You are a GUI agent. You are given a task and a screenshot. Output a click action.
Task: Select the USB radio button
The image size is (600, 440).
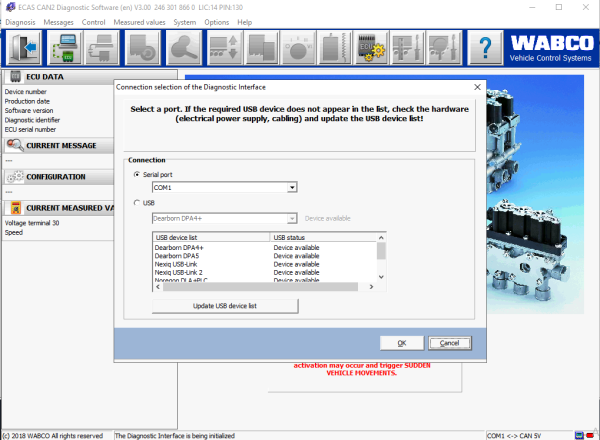click(137, 203)
